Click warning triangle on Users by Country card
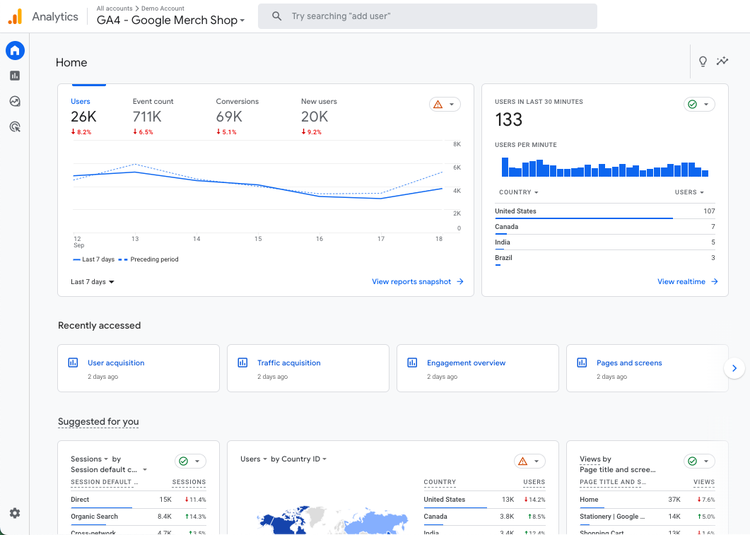The height and width of the screenshot is (535, 750). (x=523, y=461)
